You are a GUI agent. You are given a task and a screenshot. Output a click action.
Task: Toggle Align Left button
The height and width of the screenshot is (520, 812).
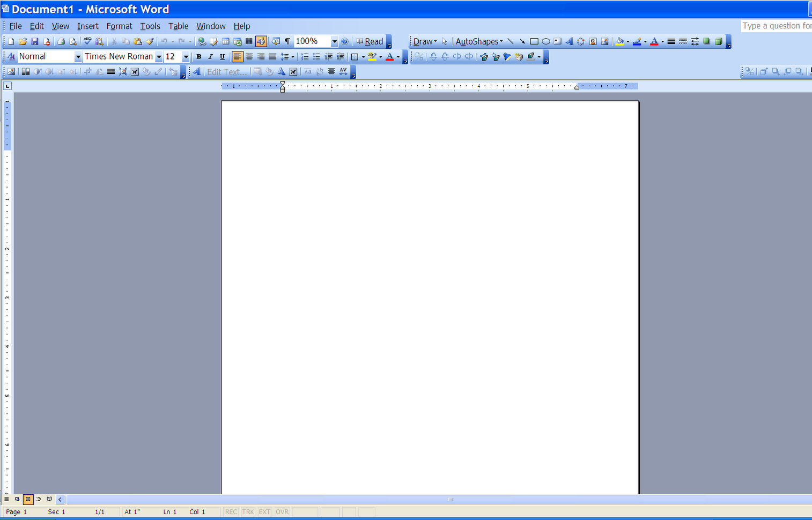click(x=237, y=56)
